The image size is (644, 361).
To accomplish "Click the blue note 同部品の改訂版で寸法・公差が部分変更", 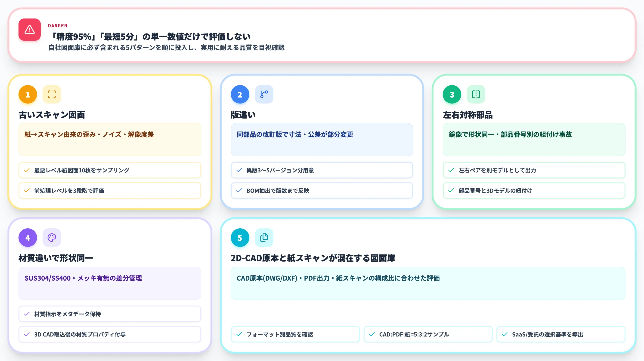I will click(x=322, y=140).
